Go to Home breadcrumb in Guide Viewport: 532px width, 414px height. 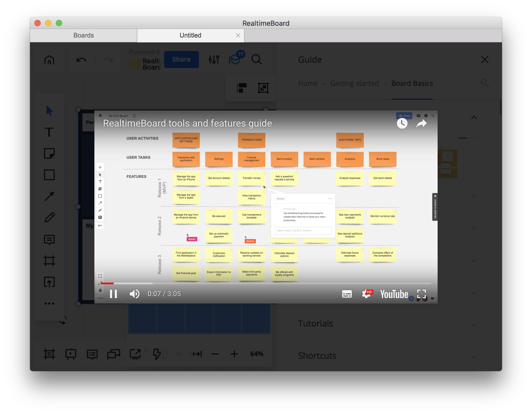coord(308,83)
